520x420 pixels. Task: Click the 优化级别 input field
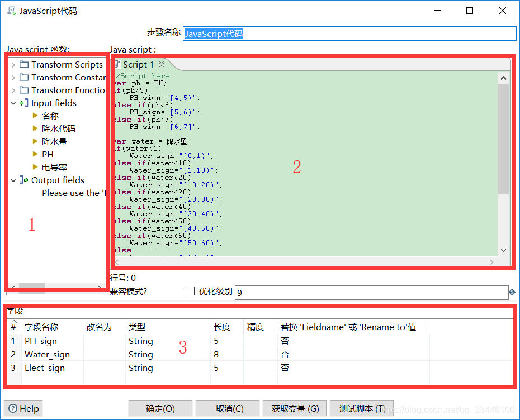point(371,293)
